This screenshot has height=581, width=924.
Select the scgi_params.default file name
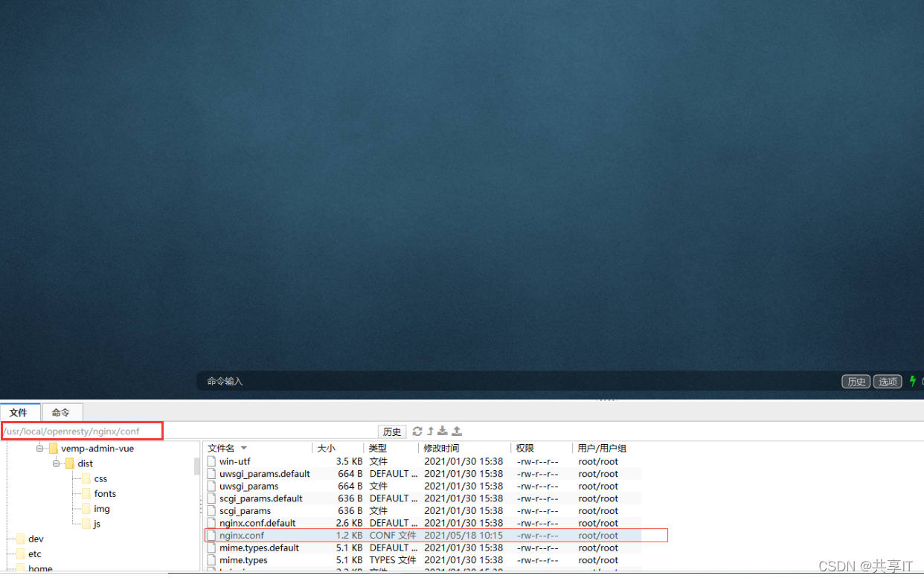point(261,498)
